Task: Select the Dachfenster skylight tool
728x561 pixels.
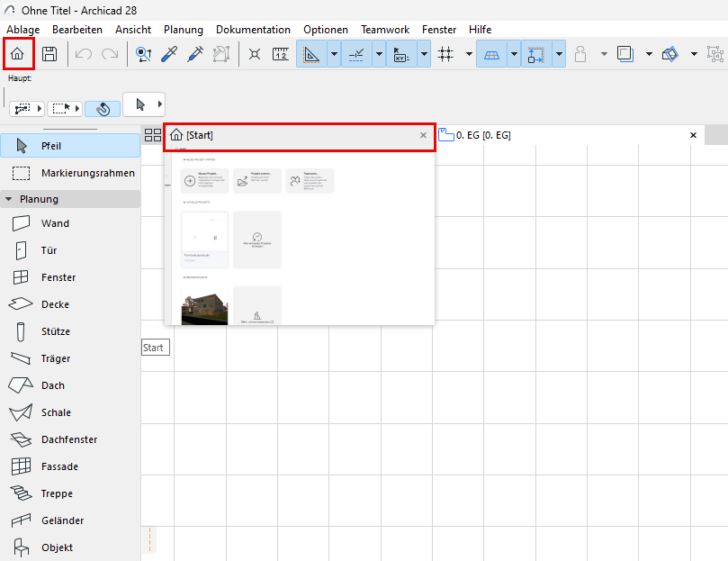Action: coord(70,439)
